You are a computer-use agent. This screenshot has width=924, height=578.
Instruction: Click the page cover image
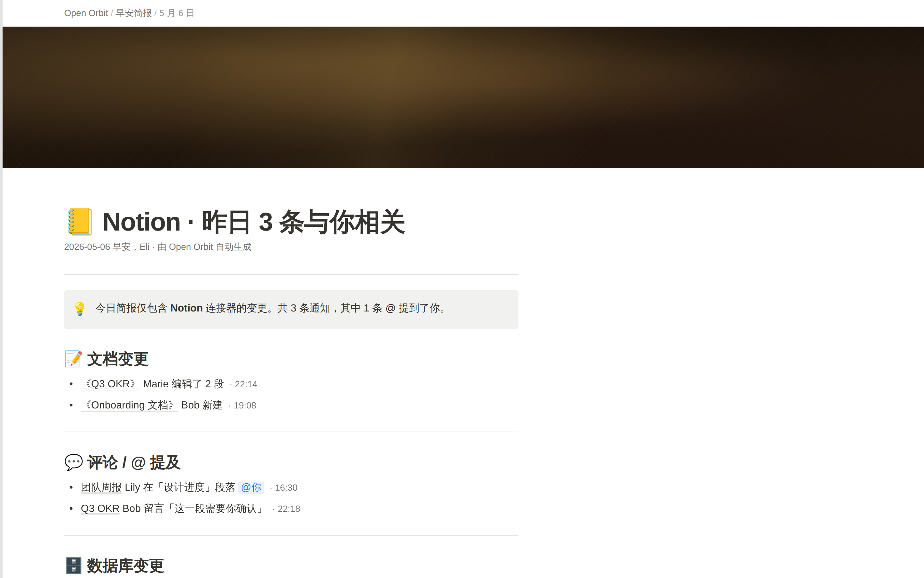[x=463, y=98]
